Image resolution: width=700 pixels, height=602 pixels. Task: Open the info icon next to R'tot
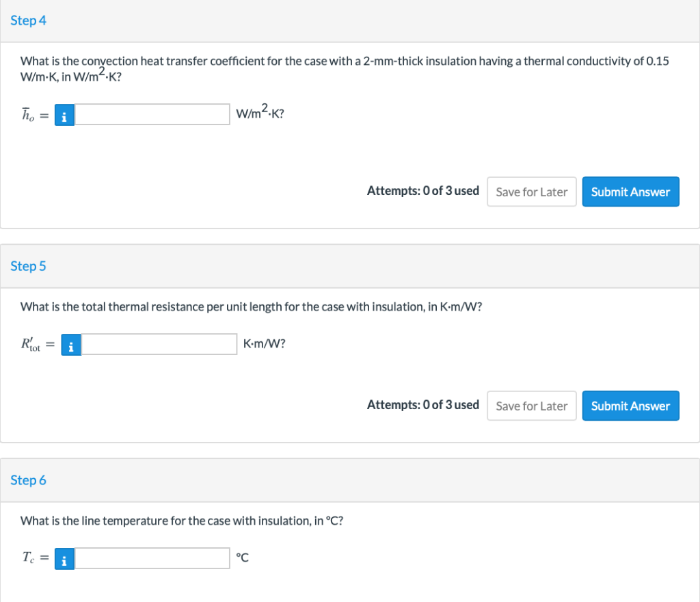click(x=71, y=345)
